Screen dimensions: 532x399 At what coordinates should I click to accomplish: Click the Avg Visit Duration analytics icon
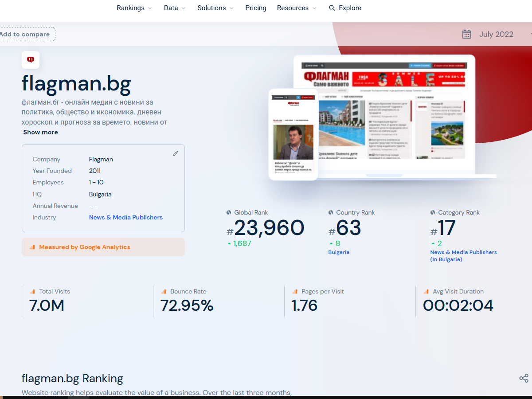(426, 291)
